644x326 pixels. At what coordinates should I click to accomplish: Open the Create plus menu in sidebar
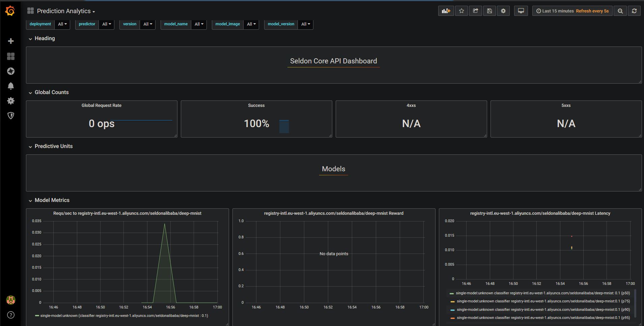pos(11,41)
